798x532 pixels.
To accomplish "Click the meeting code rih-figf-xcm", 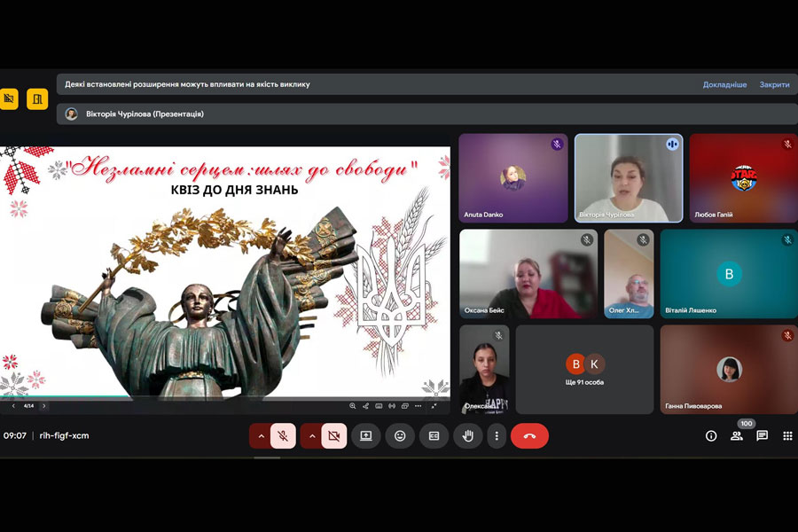I will tap(64, 435).
